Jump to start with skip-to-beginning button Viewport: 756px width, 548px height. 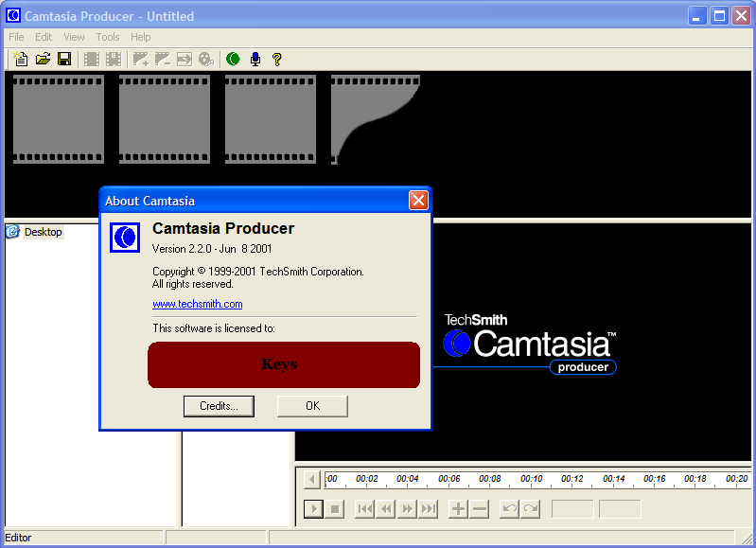pos(365,508)
